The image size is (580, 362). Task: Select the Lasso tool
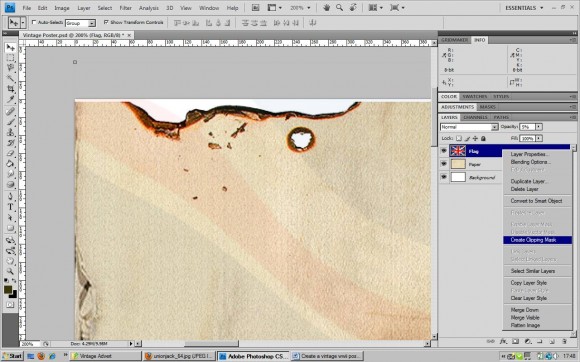10,68
